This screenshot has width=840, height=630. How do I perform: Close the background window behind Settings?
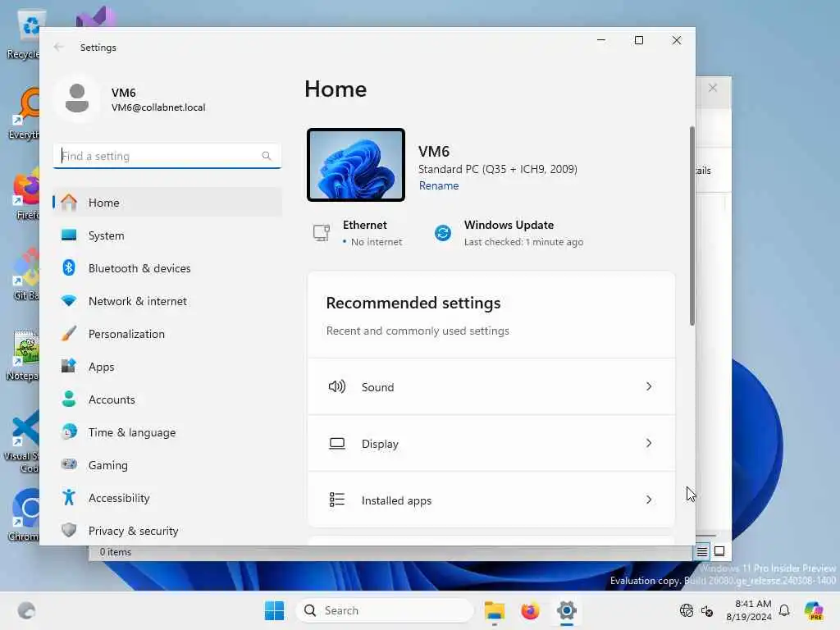pyautogui.click(x=713, y=88)
